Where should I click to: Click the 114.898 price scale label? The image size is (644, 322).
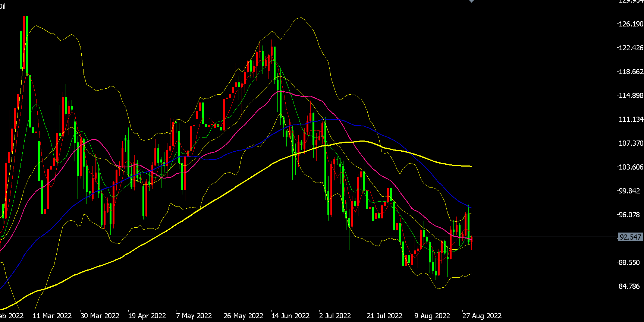coord(631,95)
